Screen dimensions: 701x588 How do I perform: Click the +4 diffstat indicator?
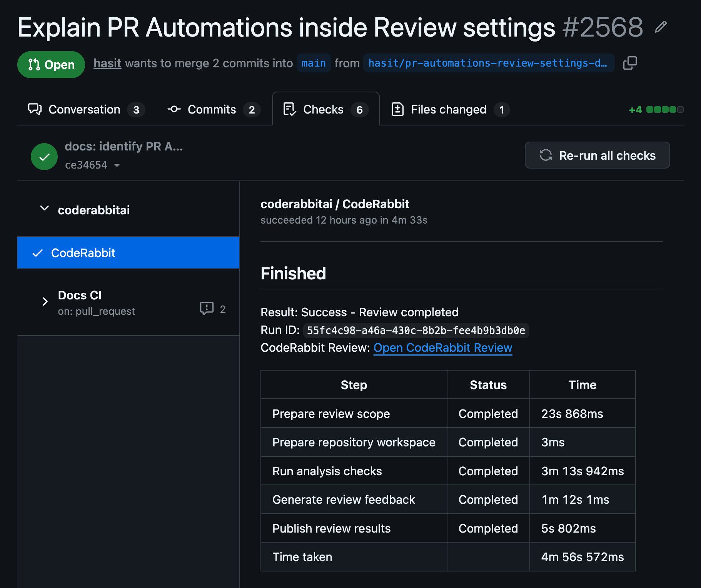656,110
